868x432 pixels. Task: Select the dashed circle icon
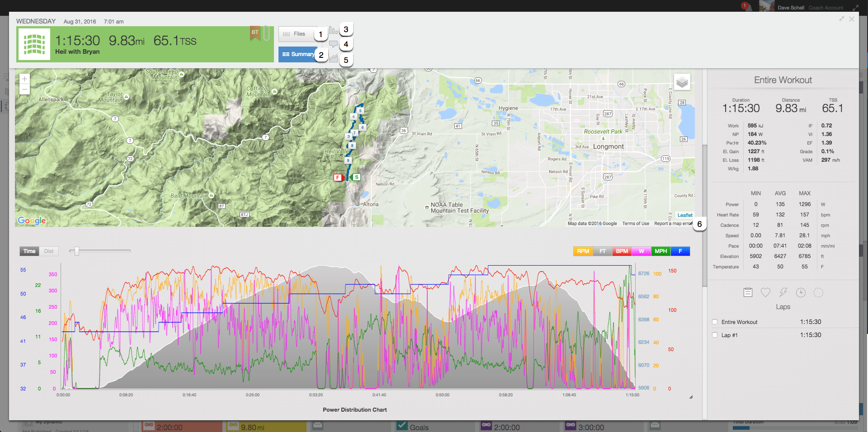(818, 292)
